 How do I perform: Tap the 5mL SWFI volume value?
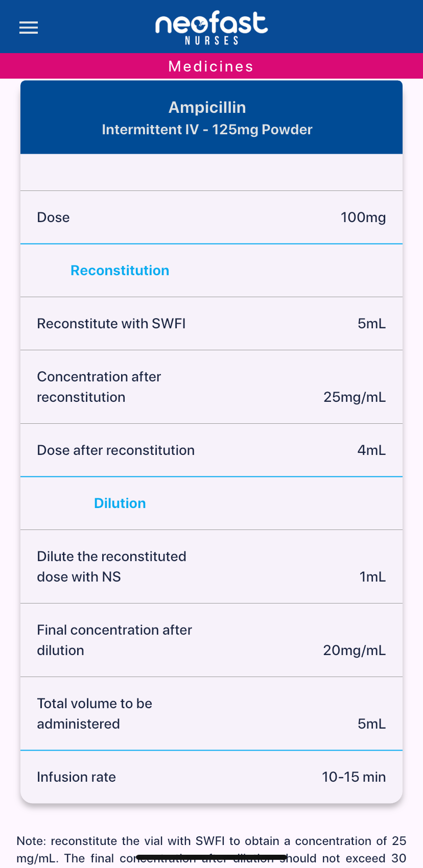(371, 324)
